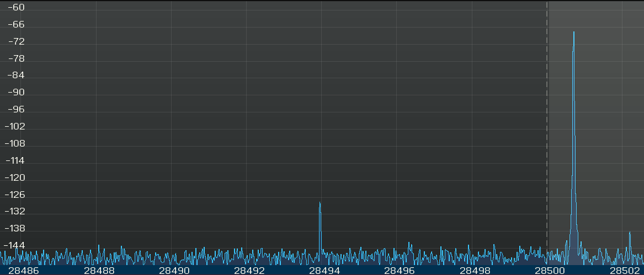
Task: Click the -96 dB scale label
Action: click(x=17, y=110)
